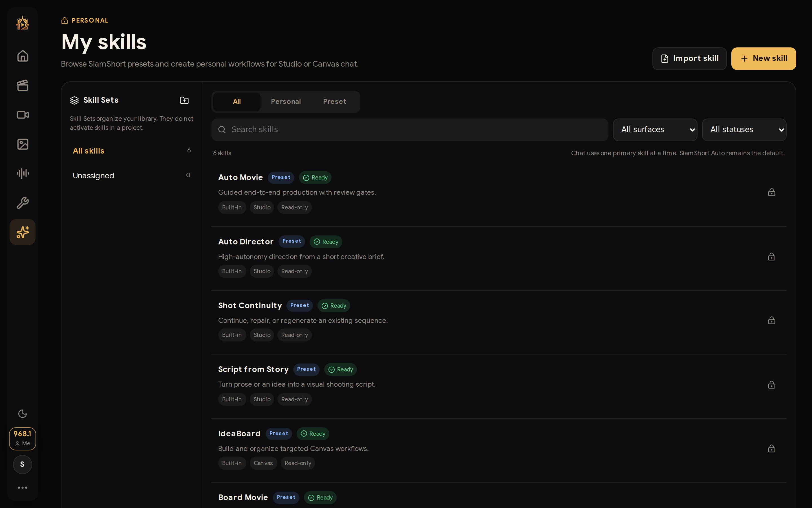The width and height of the screenshot is (812, 508).
Task: Click Read-only tag on Shot Continuity
Action: click(294, 335)
